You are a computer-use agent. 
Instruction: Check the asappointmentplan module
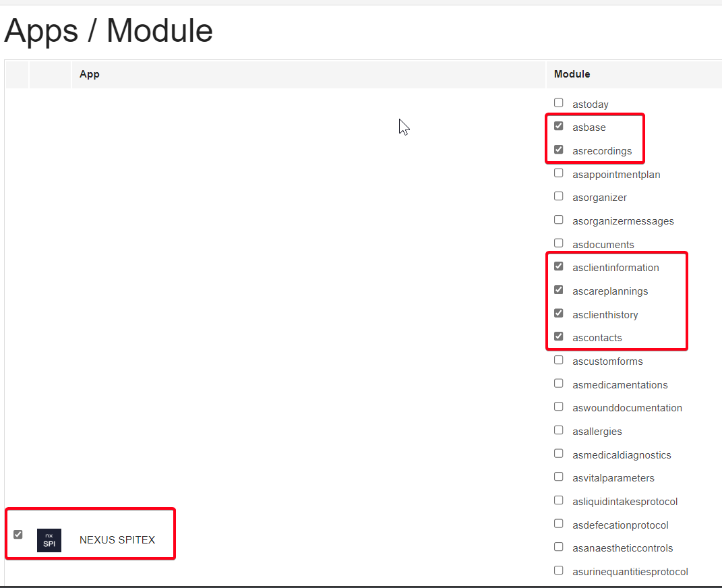(x=558, y=173)
